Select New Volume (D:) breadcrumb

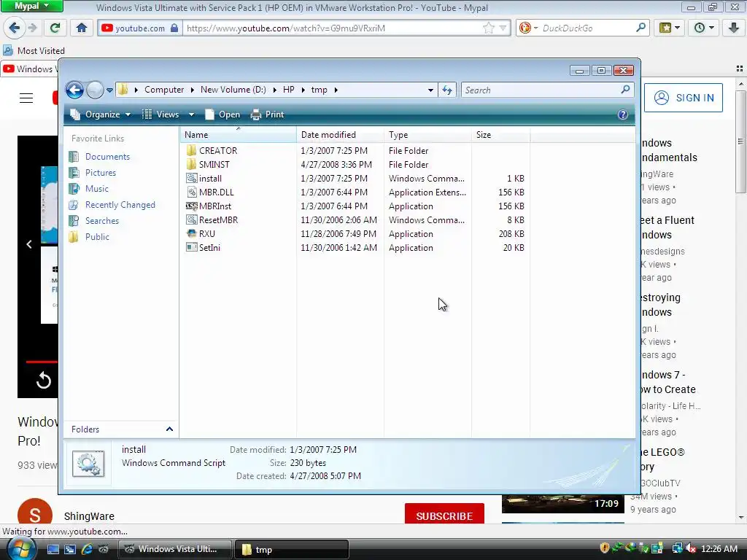click(x=233, y=90)
